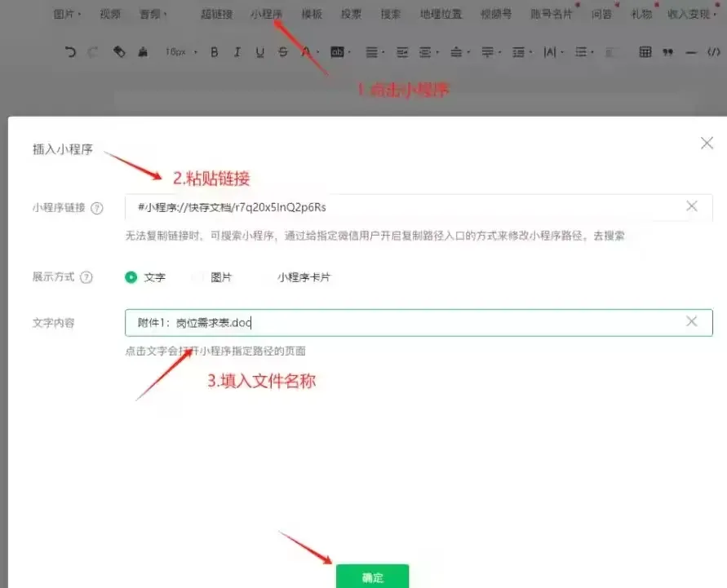Click the help icon beside 展示方式
Image resolution: width=727 pixels, height=588 pixels.
(86, 277)
